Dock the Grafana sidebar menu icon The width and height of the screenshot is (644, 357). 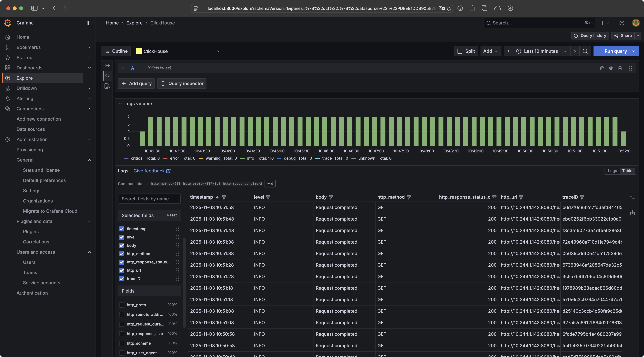(89, 23)
